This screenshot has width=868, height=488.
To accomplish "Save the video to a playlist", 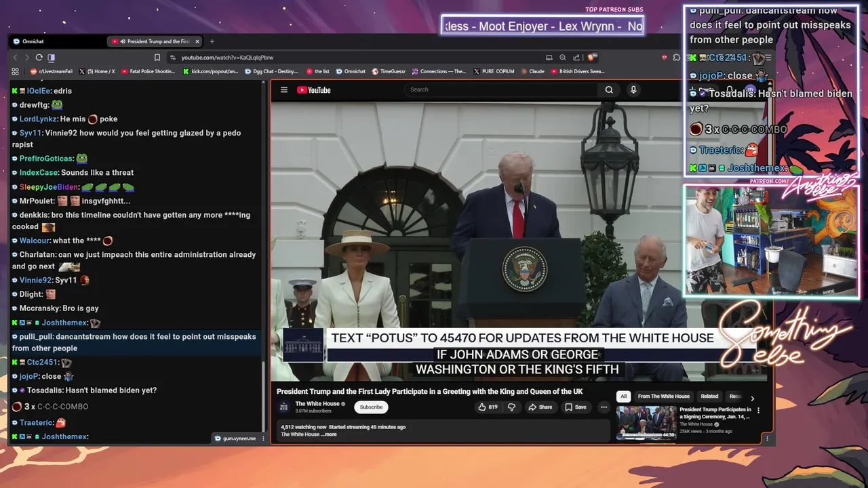I will [576, 407].
